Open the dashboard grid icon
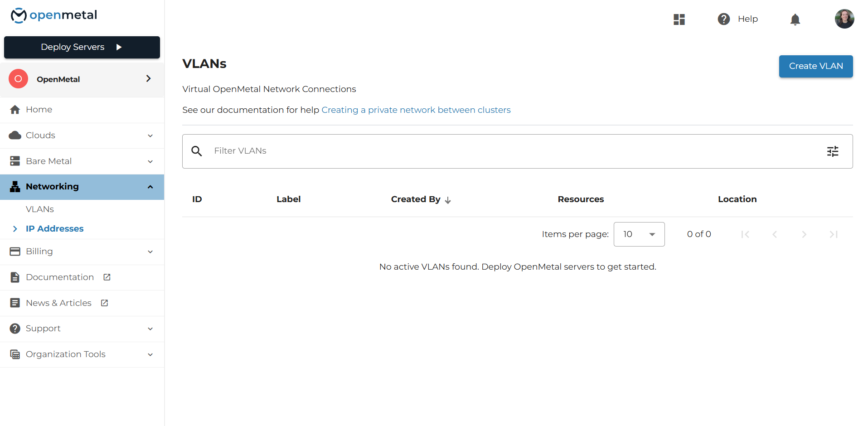 pos(679,19)
